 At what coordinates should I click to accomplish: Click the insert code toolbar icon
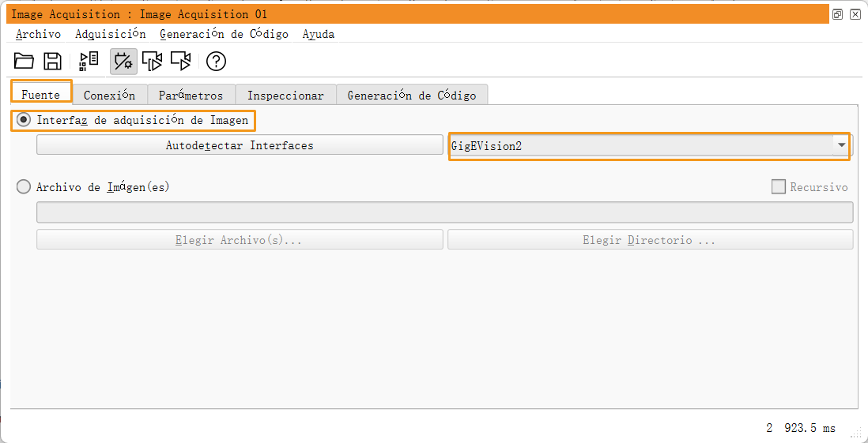89,61
